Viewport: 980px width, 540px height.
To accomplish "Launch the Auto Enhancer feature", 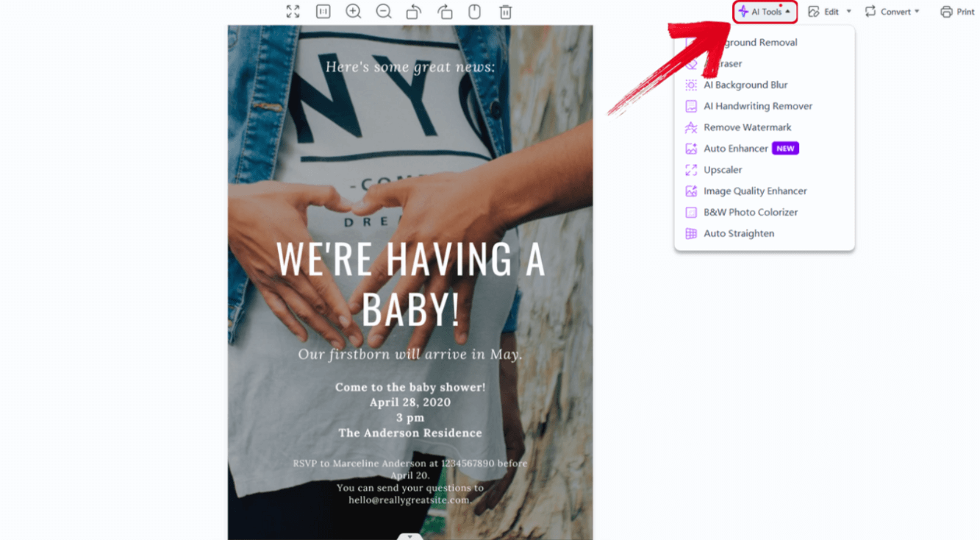I will (737, 148).
